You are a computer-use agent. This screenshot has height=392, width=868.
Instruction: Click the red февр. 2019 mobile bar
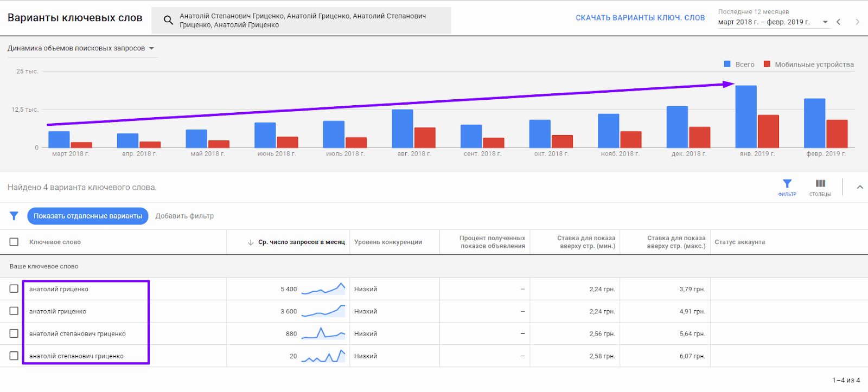pyautogui.click(x=837, y=134)
